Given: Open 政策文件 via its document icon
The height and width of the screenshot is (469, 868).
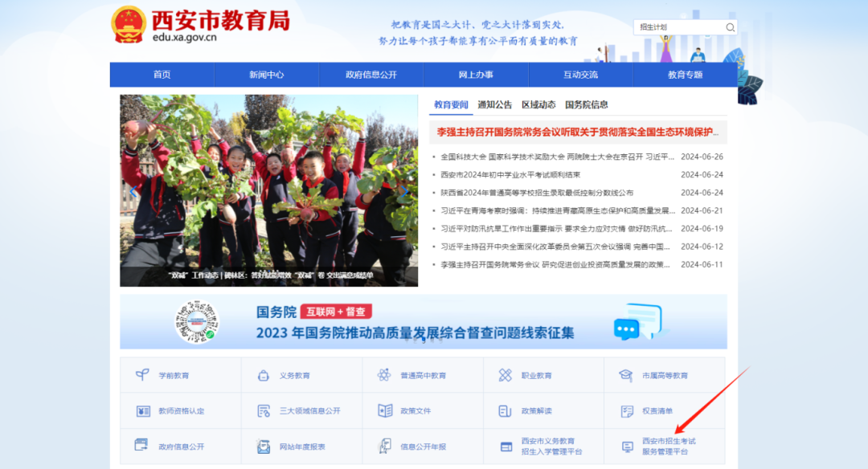Looking at the screenshot, I should click(383, 410).
